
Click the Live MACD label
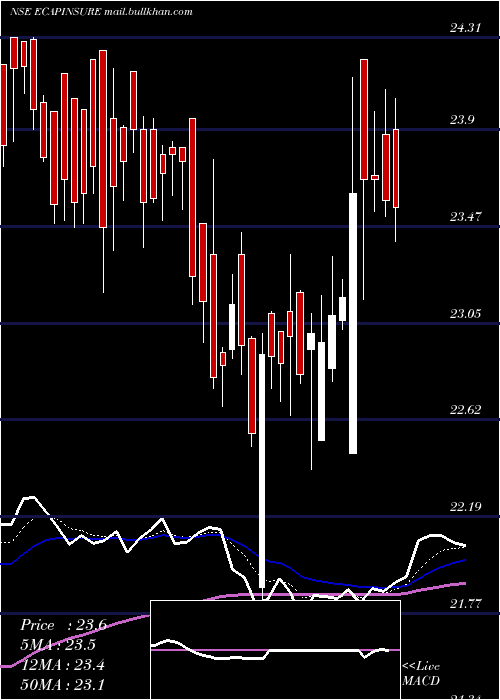click(x=421, y=673)
